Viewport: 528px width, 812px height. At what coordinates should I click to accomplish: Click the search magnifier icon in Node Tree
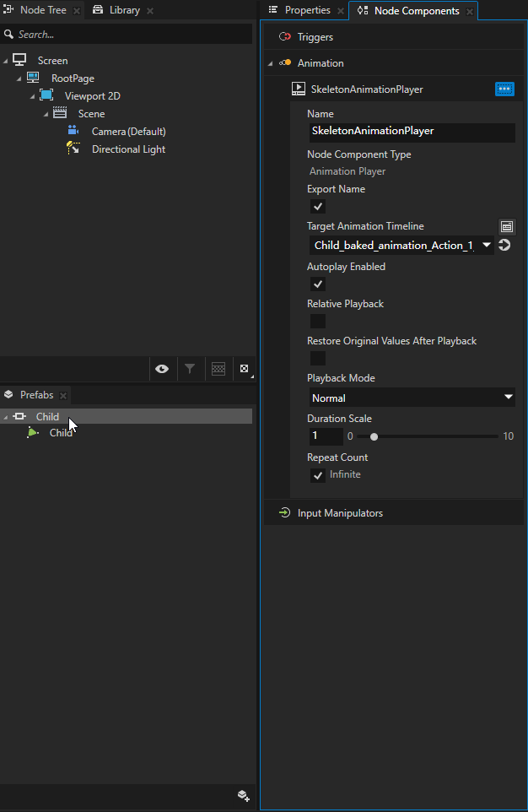click(8, 34)
